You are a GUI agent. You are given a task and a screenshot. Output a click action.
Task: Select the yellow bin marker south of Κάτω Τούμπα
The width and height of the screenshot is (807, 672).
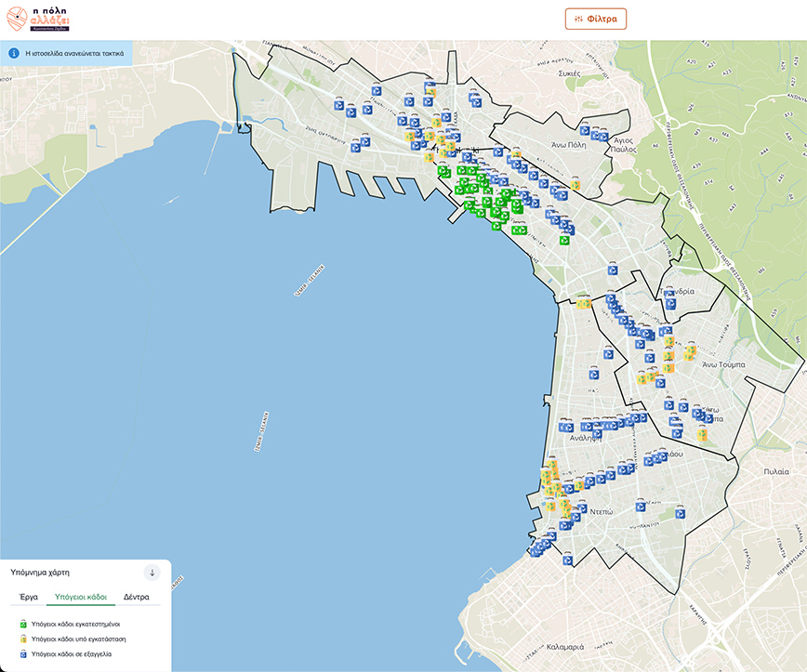[x=703, y=435]
